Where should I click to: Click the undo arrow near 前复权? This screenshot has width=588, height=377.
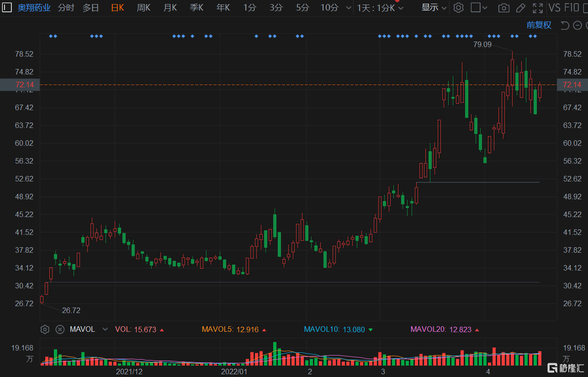click(565, 25)
